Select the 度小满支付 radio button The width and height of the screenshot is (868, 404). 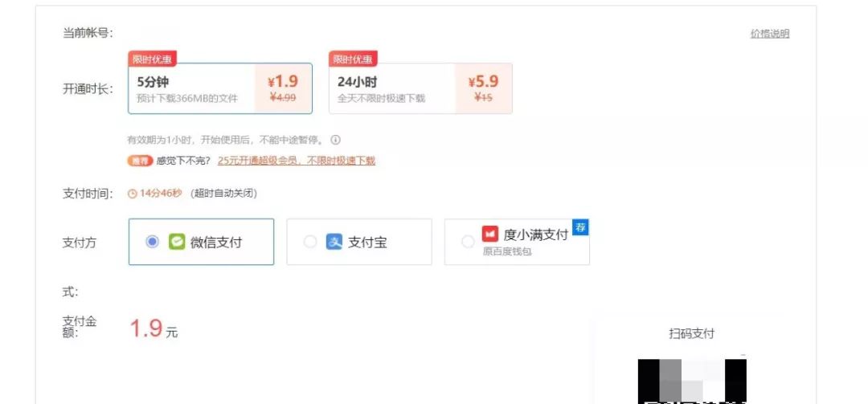468,242
